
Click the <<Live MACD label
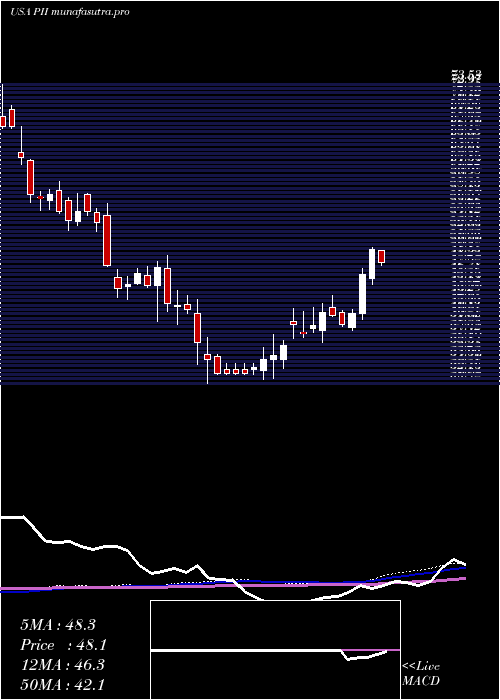click(x=421, y=674)
